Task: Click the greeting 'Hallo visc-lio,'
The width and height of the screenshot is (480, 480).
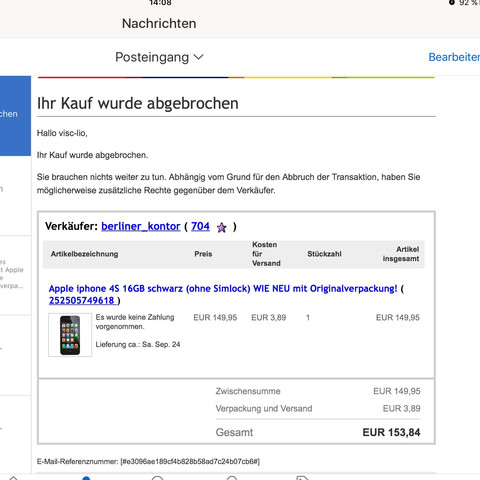Action: 62,133
